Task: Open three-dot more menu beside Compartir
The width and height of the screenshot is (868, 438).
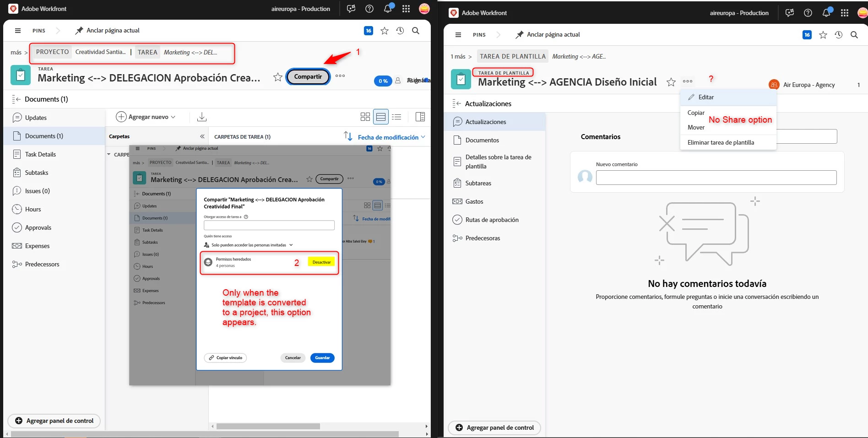Action: [x=340, y=76]
